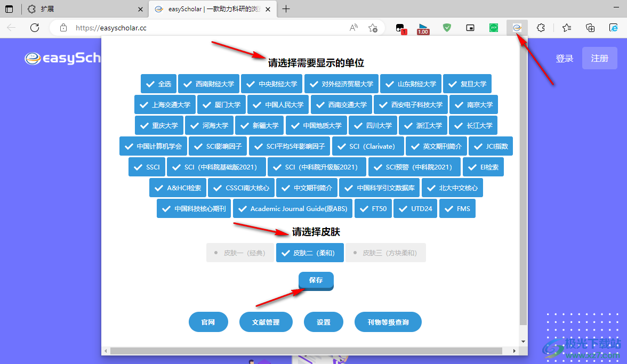The image size is (627, 364).
Task: Open the 设置 button
Action: pyautogui.click(x=324, y=322)
